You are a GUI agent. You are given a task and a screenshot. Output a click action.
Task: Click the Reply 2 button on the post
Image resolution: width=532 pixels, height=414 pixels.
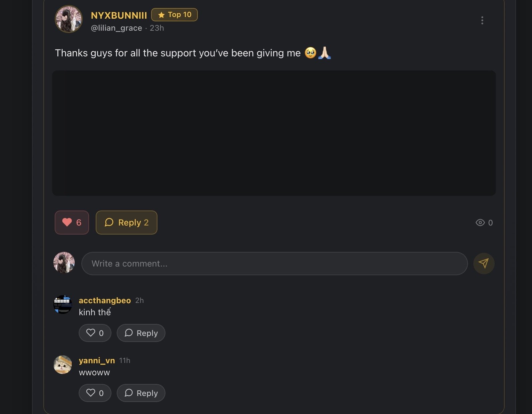point(126,223)
